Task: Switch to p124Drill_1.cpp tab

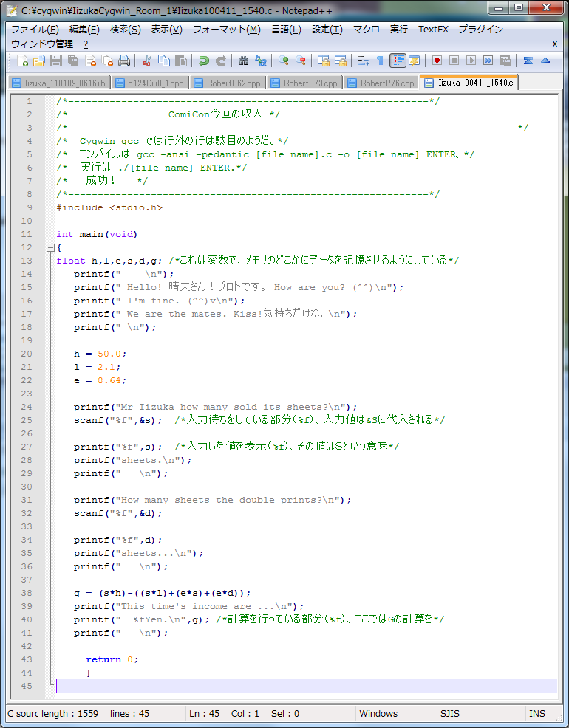Action: 149,83
